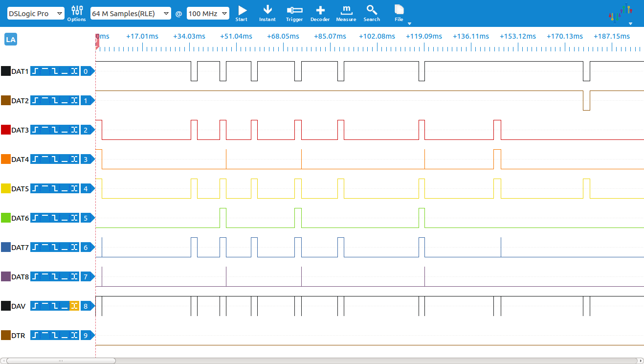Set rising edge trigger on DAT6
The image size is (644, 364).
36,218
